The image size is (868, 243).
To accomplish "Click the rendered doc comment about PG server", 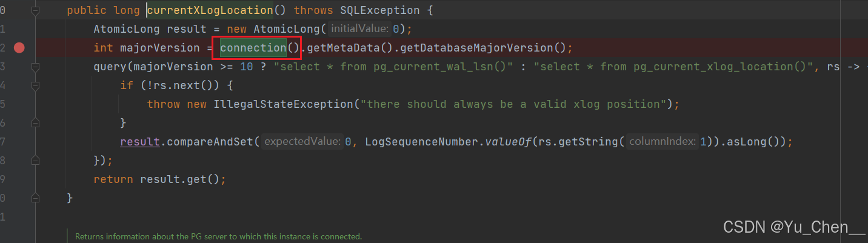I will [x=218, y=237].
